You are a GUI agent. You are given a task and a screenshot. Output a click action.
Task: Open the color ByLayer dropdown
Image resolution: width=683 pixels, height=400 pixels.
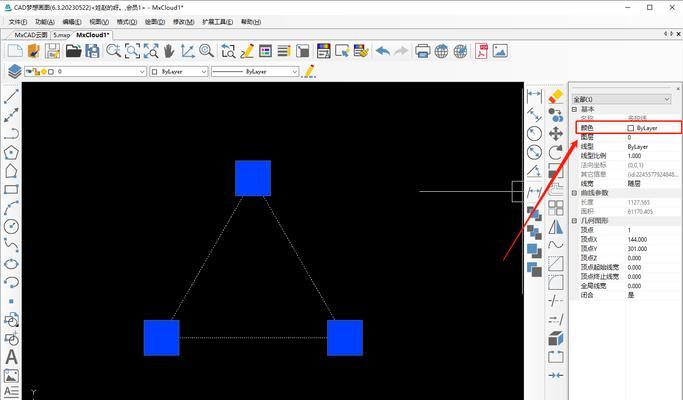pos(179,71)
